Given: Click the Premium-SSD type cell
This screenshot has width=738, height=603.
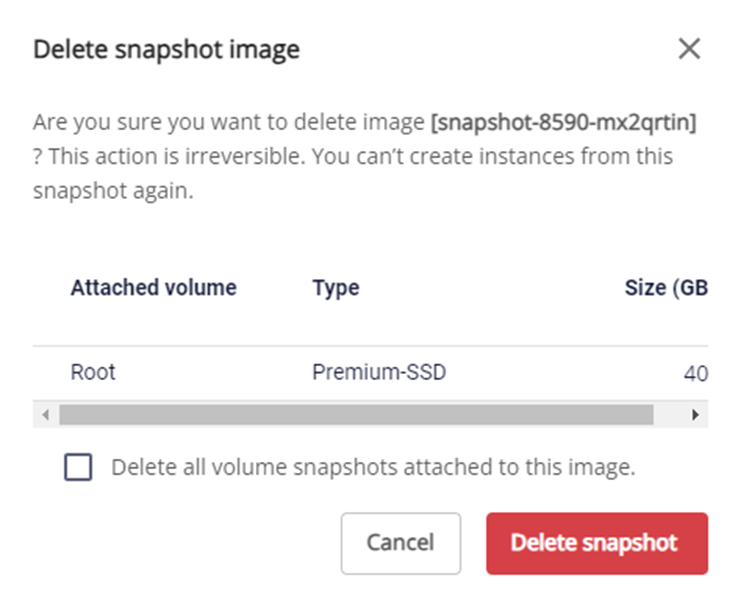Looking at the screenshot, I should pos(379,372).
